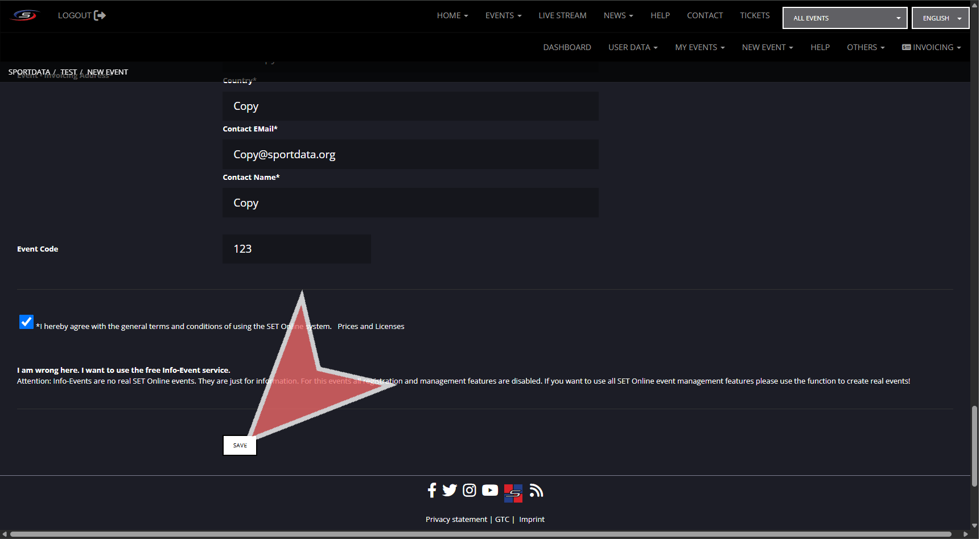Image resolution: width=980 pixels, height=539 pixels.
Task: Click the Event Code input field
Action: (297, 249)
